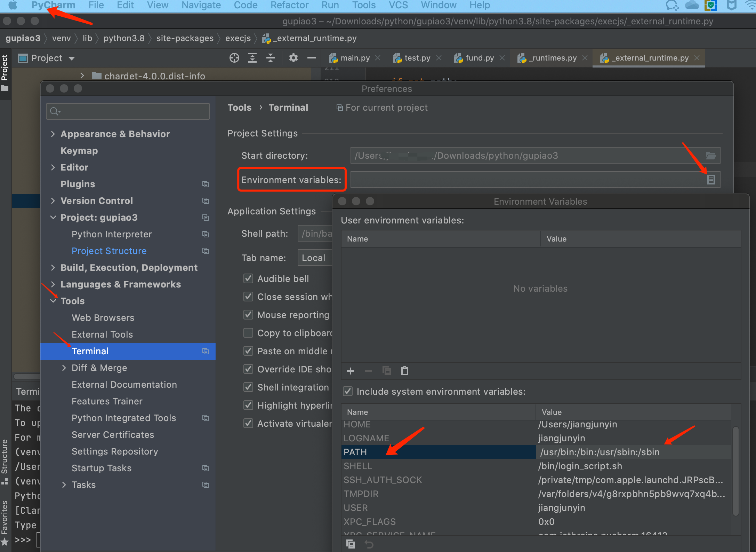Click the locate-in-project crosshair icon
The width and height of the screenshot is (756, 552).
click(234, 58)
